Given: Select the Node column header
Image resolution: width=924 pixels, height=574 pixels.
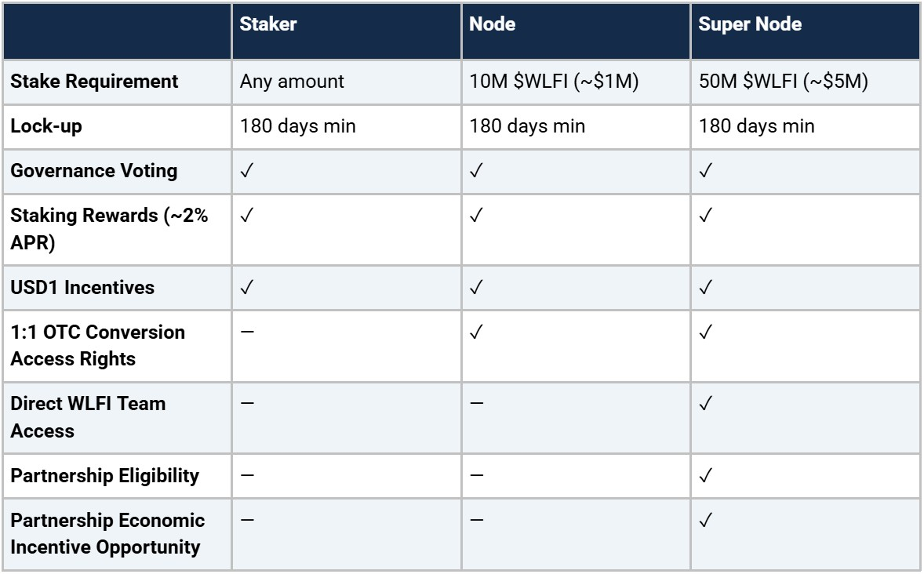Looking at the screenshot, I should coord(492,24).
